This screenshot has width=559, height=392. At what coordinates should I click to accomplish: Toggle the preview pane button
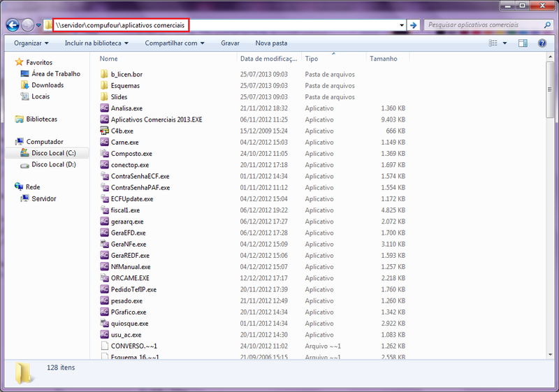pyautogui.click(x=523, y=43)
